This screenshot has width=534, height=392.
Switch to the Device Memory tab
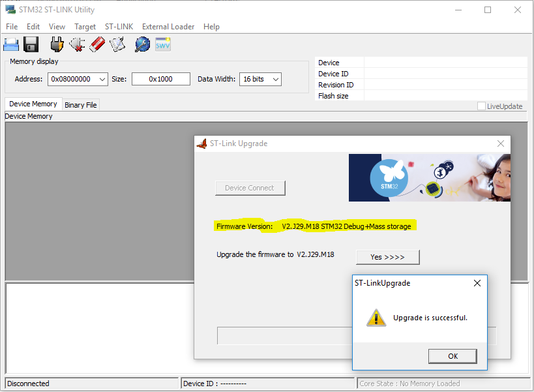coord(33,104)
